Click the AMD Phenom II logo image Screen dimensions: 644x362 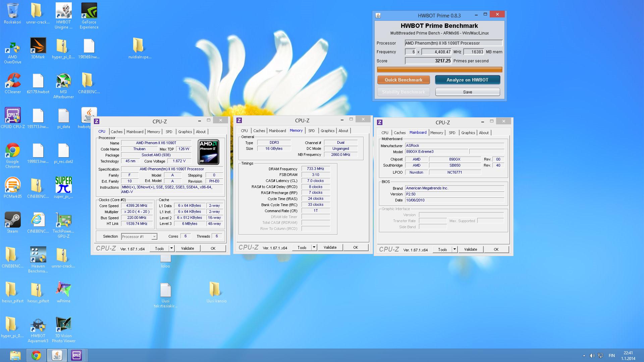[x=208, y=152]
